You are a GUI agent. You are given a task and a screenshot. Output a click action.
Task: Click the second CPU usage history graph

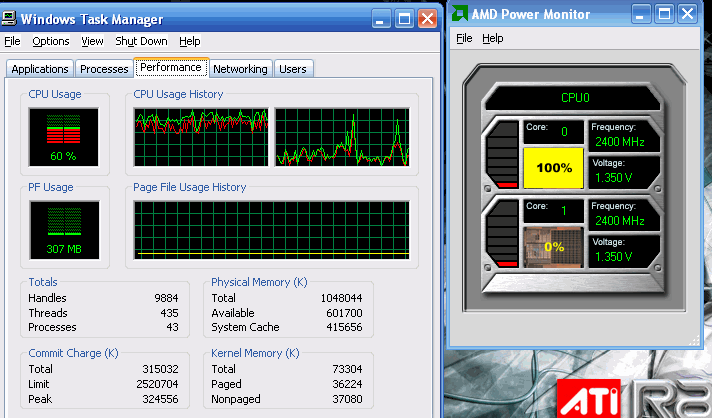(x=342, y=137)
